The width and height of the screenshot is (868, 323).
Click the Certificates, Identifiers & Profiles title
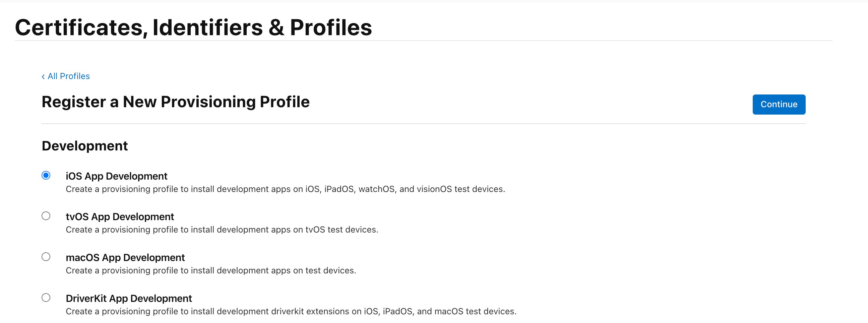(193, 27)
